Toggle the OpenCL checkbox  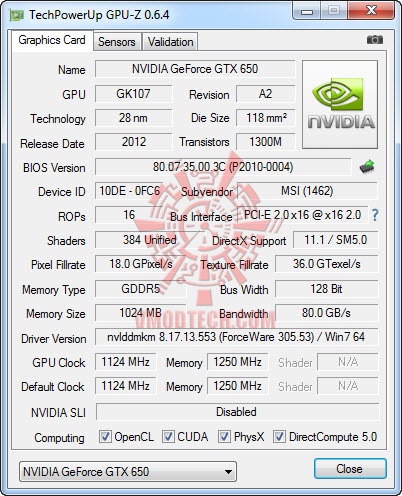[105, 437]
